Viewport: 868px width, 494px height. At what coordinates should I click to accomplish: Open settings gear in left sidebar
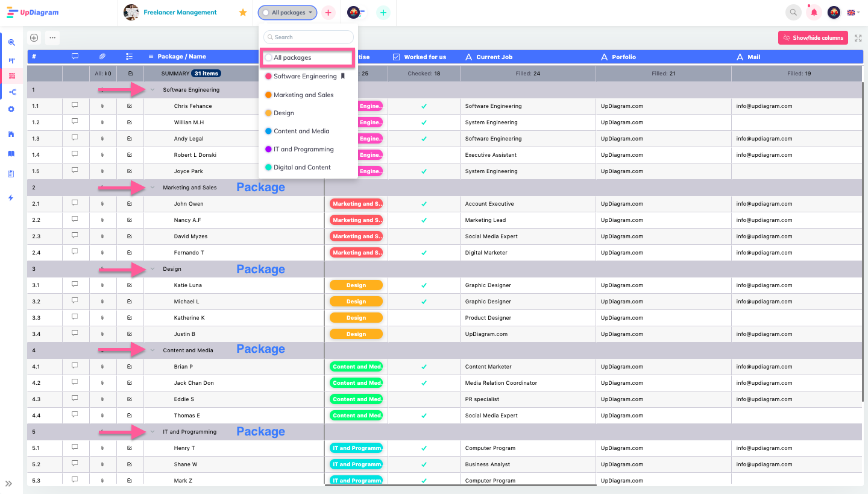11,109
